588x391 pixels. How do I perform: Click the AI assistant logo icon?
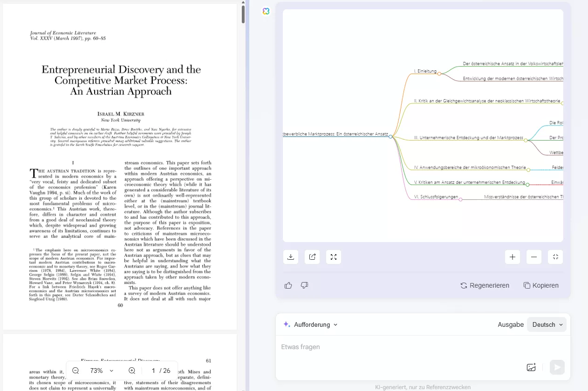coord(266,11)
